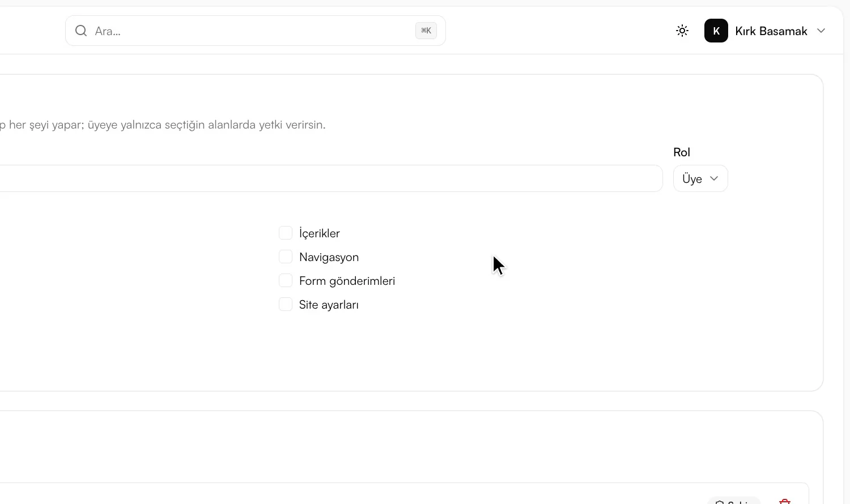Viewport: 850px width, 504px height.
Task: Open the Üye role dropdown
Action: click(700, 178)
